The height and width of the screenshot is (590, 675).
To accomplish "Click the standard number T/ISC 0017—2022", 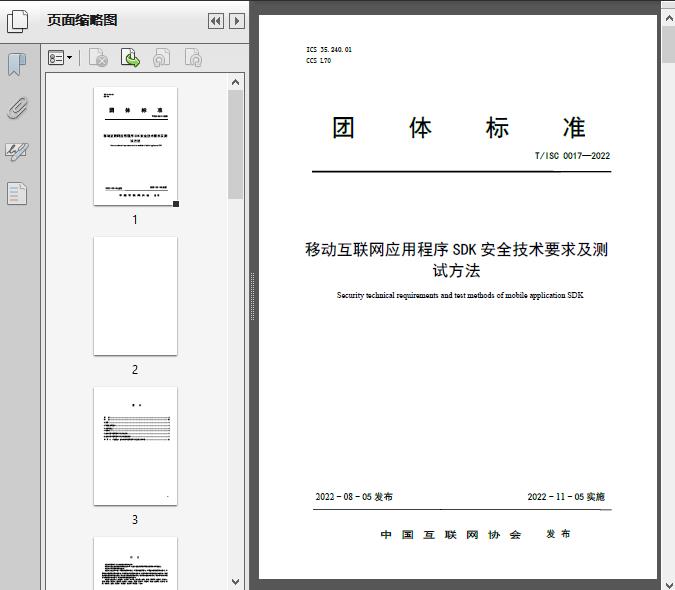I will click(x=572, y=156).
